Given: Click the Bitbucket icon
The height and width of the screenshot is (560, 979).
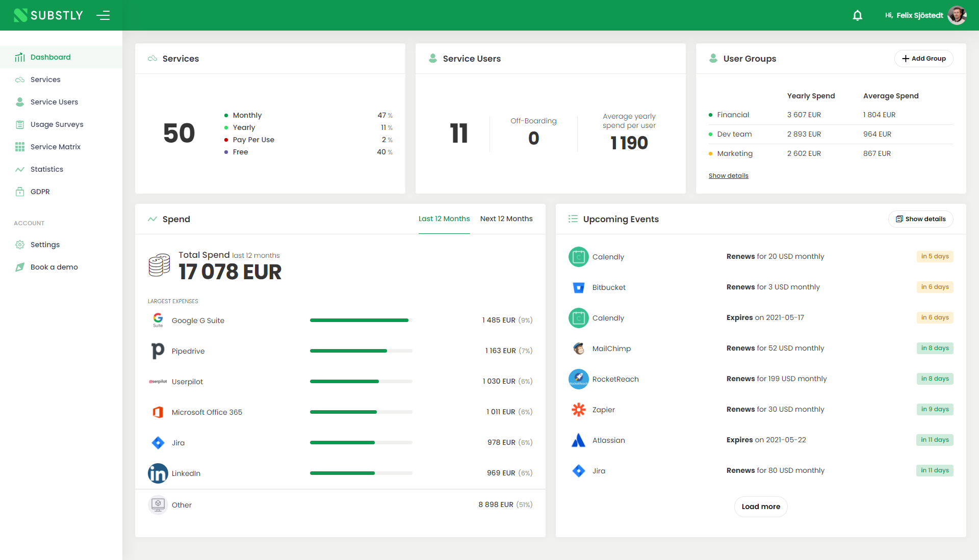Looking at the screenshot, I should (579, 287).
